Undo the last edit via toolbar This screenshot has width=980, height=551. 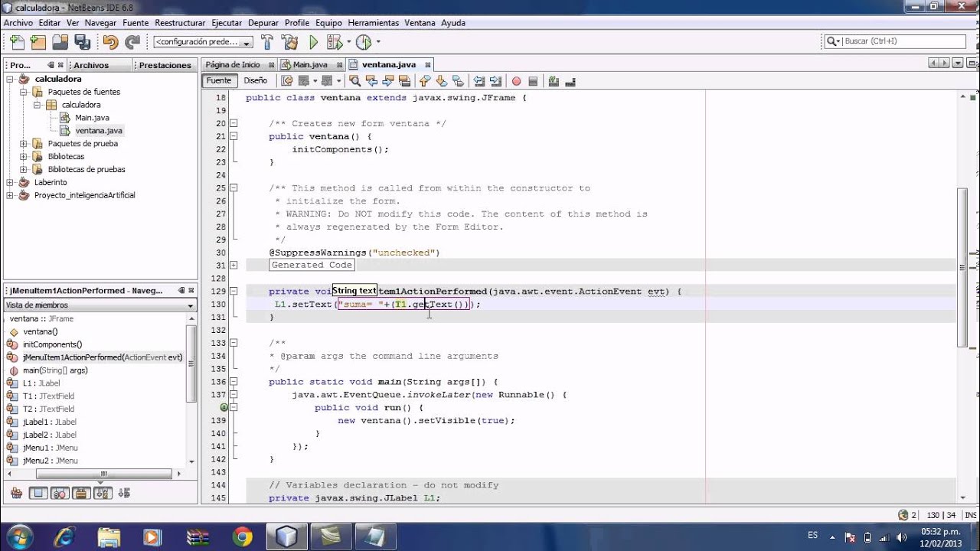coord(110,42)
